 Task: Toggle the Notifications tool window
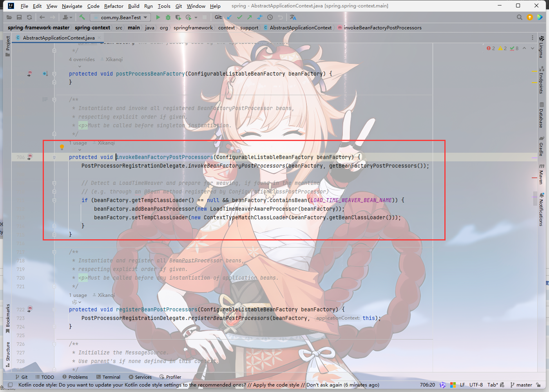click(x=541, y=209)
